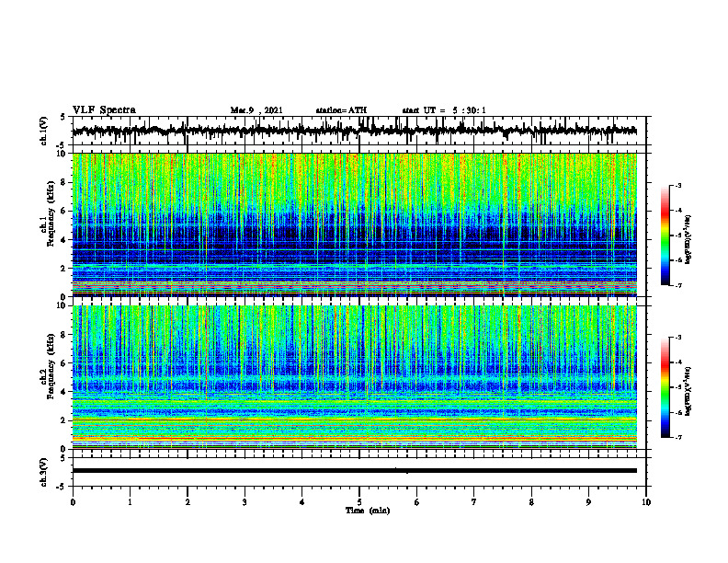728x563 pixels.
Task: Click the ch.1 voltage waveform trace
Action: pyautogui.click(x=354, y=131)
